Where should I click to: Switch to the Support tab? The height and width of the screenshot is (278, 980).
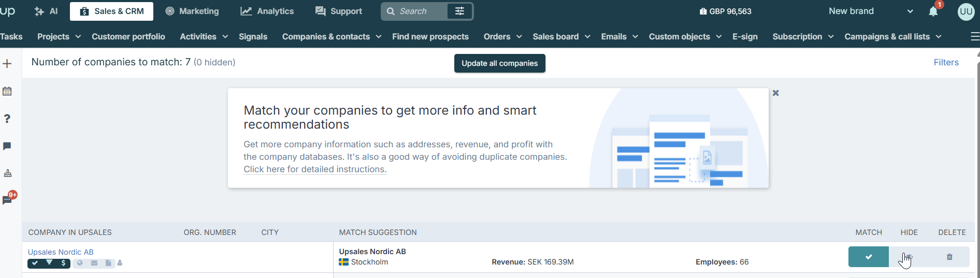[x=339, y=11]
